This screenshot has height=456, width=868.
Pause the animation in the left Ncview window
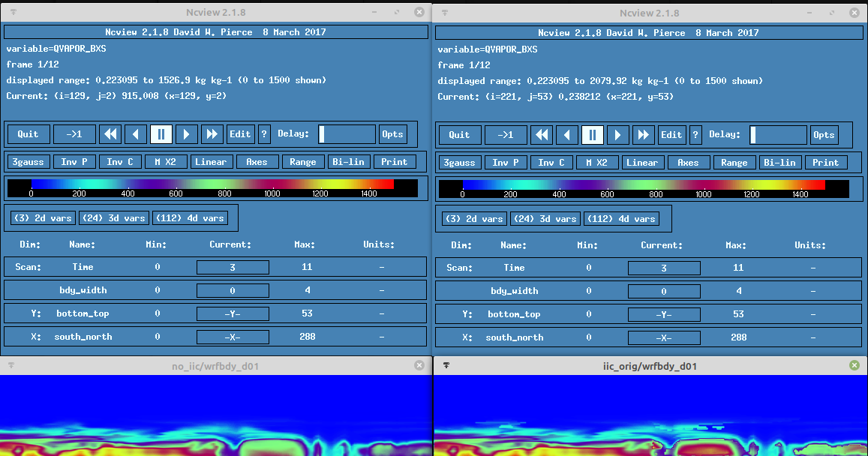pos(161,134)
